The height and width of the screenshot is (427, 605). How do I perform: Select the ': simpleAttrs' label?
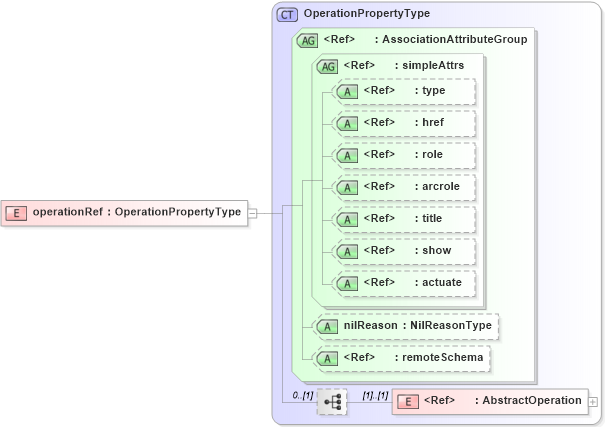point(429,65)
